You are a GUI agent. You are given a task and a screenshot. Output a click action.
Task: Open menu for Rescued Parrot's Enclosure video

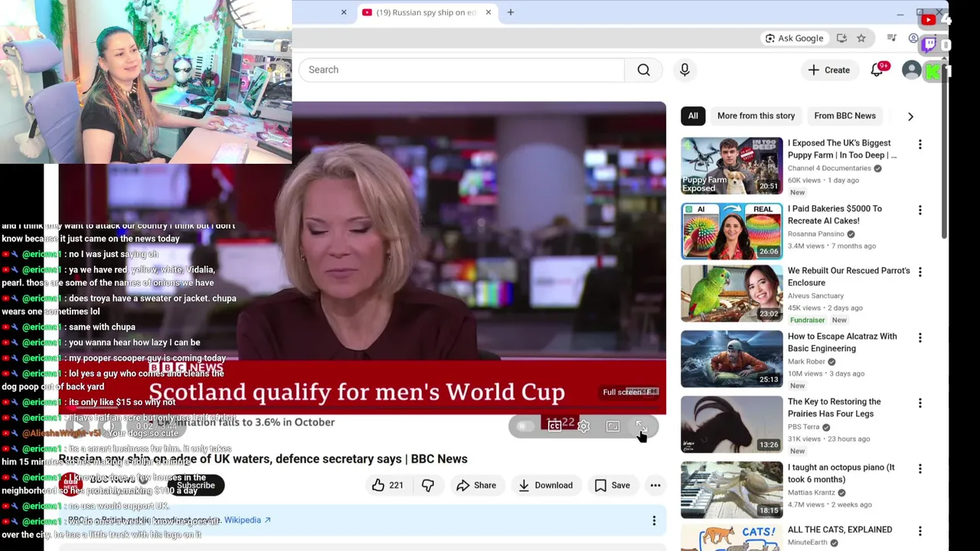tap(920, 272)
